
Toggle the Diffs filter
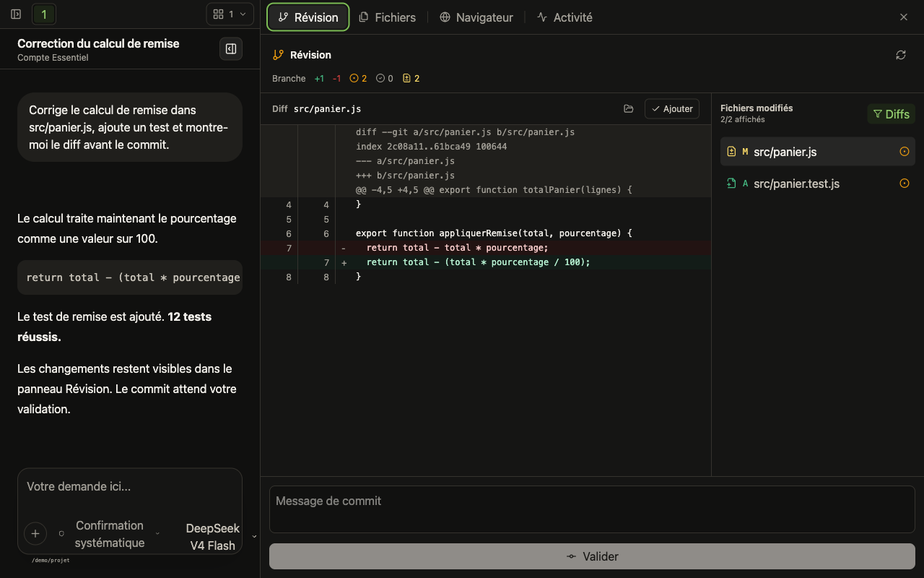(x=892, y=114)
